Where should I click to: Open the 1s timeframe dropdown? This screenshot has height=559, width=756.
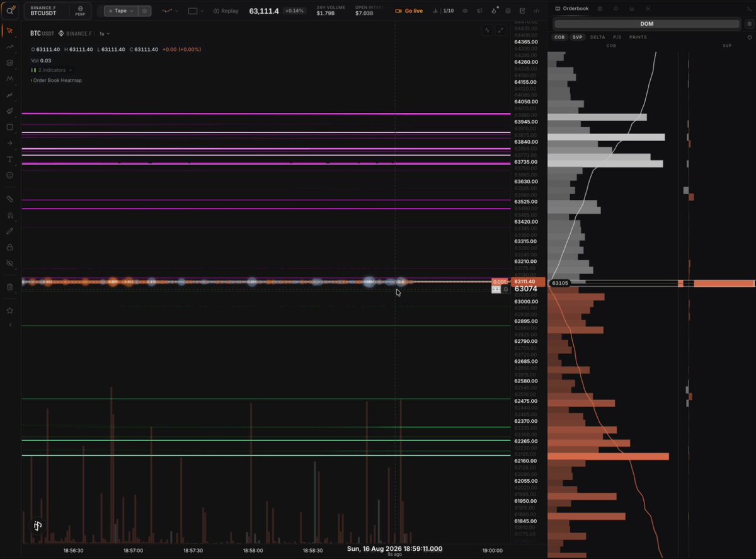pos(105,33)
